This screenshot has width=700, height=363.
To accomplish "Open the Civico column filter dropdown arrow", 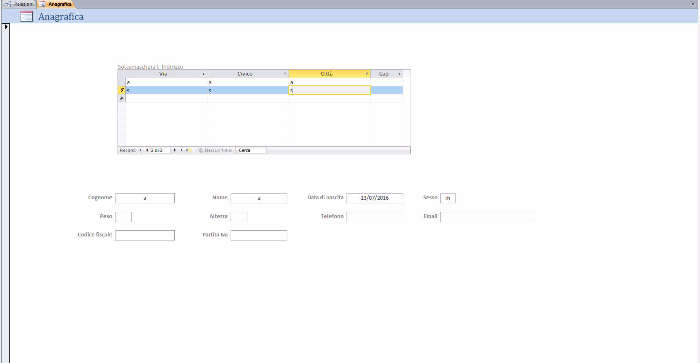I will [285, 74].
